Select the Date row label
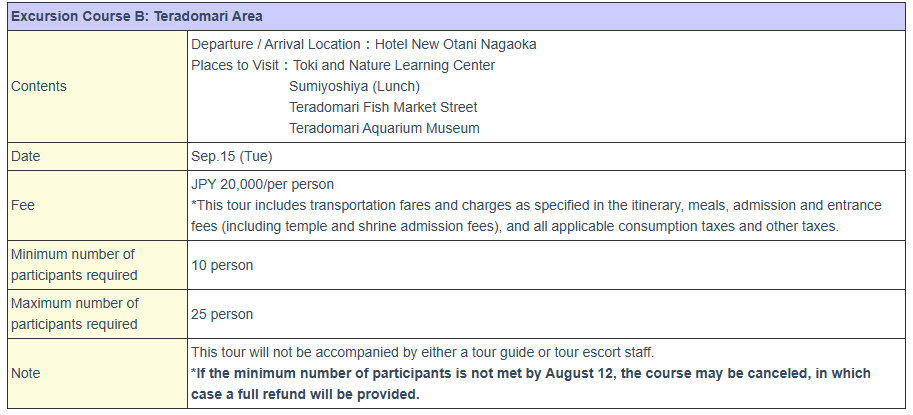 (26, 157)
